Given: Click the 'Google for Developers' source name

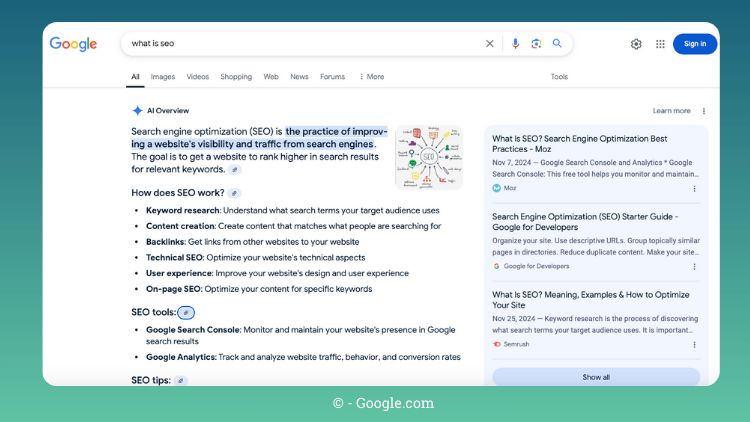Looking at the screenshot, I should pyautogui.click(x=536, y=266).
